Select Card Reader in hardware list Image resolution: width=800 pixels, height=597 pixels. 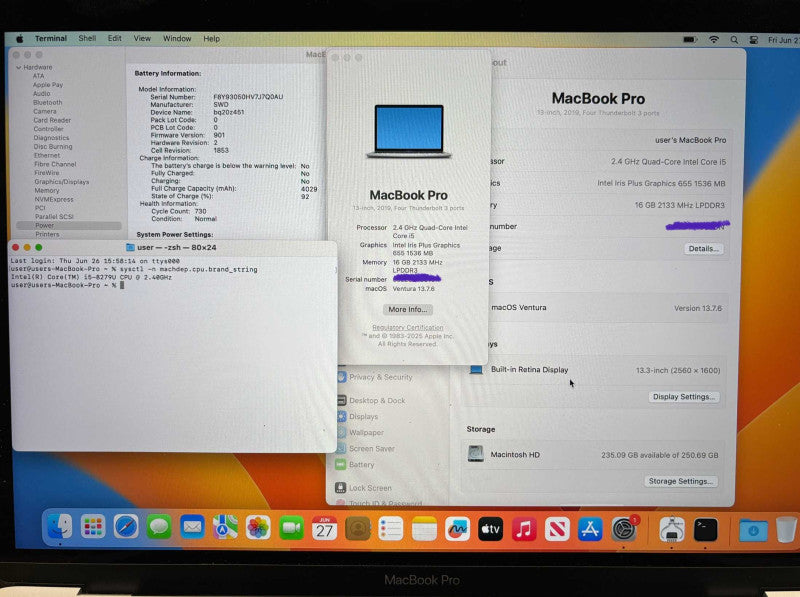point(52,120)
